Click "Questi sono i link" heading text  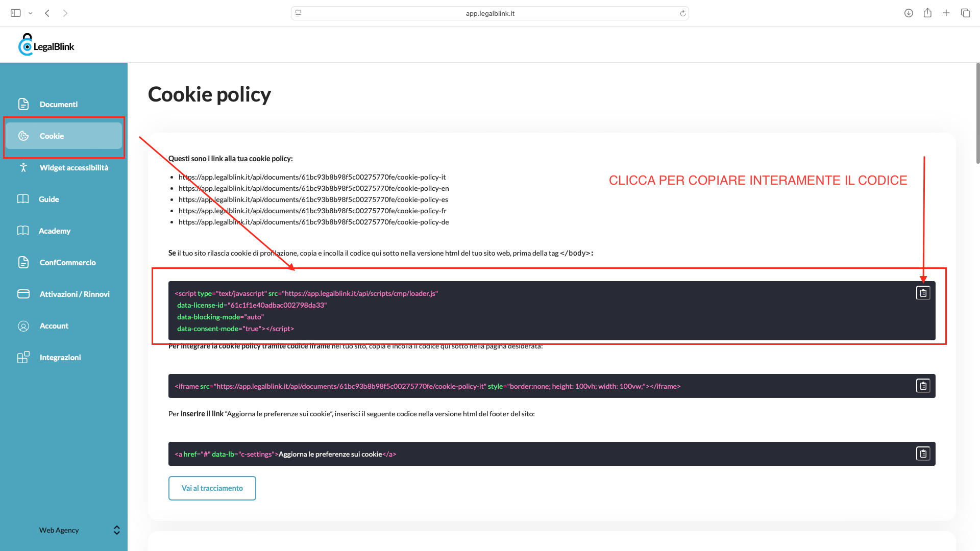click(x=231, y=159)
